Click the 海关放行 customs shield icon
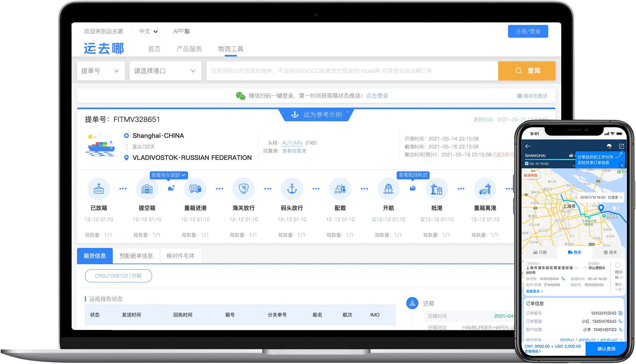 (244, 189)
